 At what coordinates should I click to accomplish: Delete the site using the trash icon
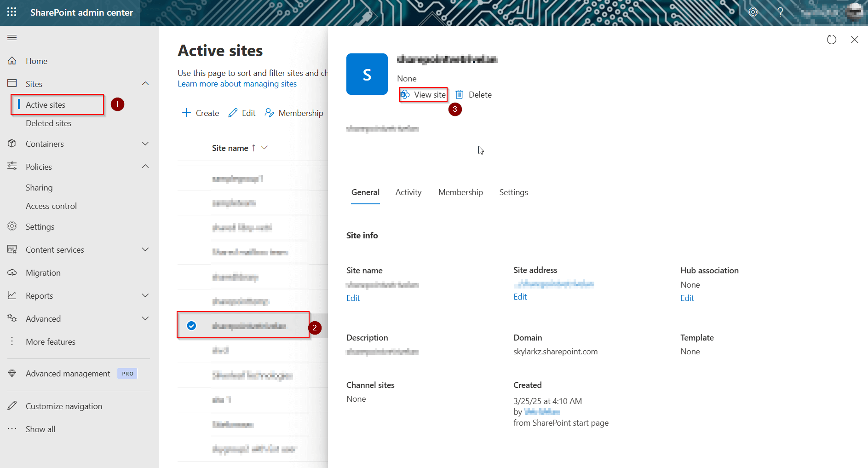pyautogui.click(x=460, y=94)
